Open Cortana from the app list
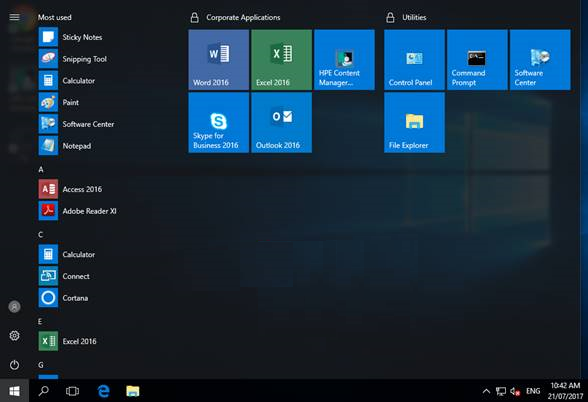 point(64,298)
